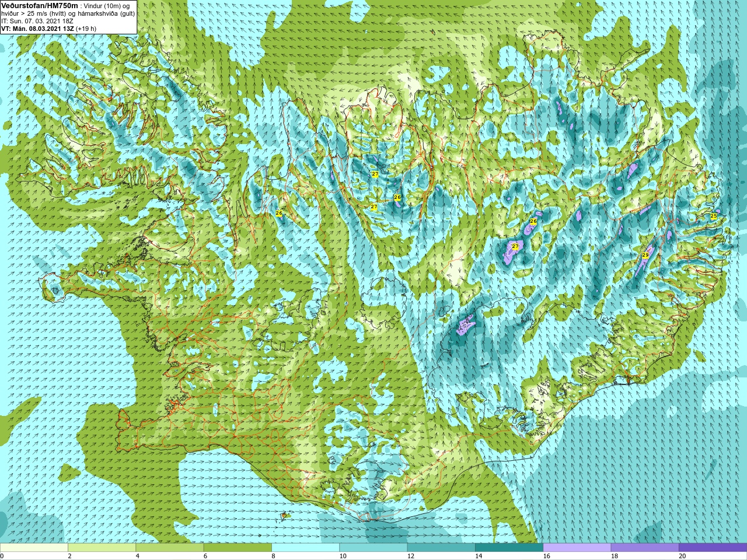Viewport: 747px width, 560px height.
Task: Click the legend scale value 0
Action: click(x=2, y=556)
